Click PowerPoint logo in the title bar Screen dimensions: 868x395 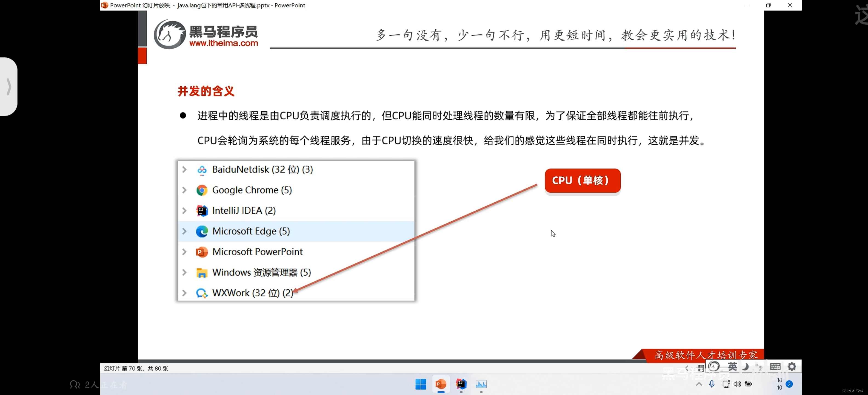tap(105, 5)
